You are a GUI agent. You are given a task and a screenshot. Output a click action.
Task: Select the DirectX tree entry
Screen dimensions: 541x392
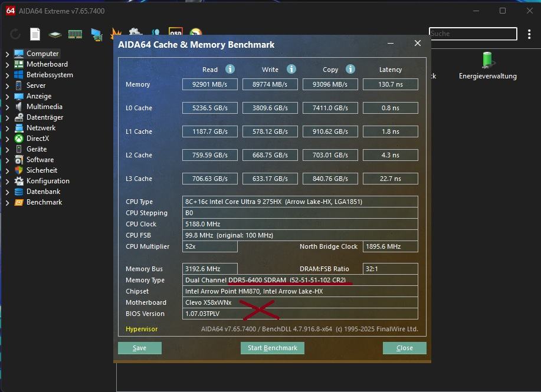click(x=38, y=139)
